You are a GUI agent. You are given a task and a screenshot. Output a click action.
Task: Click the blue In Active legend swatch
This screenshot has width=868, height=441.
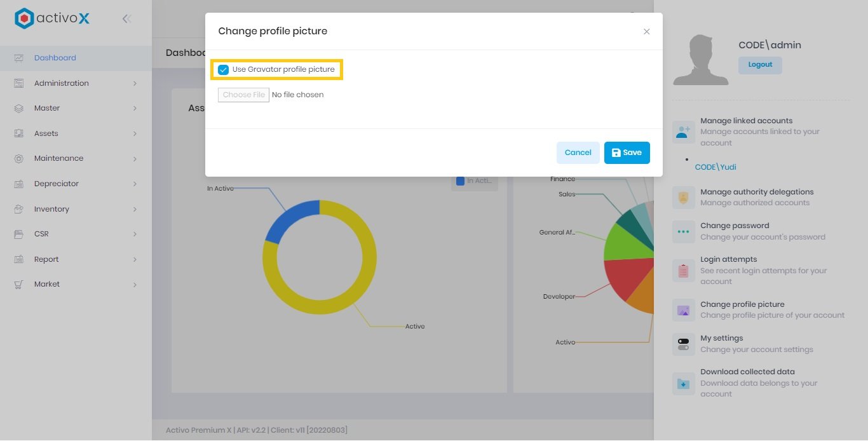(460, 181)
